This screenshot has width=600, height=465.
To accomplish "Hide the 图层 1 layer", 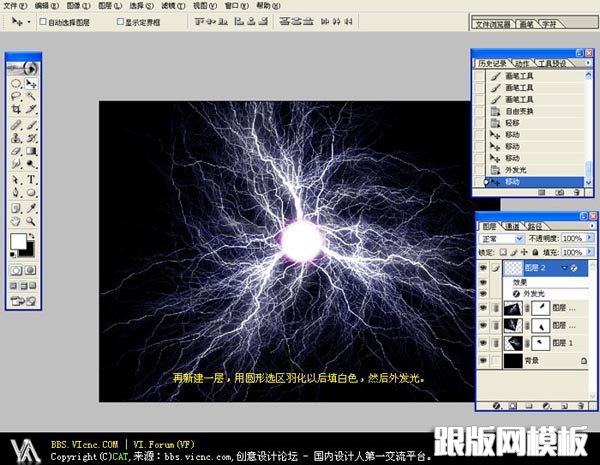I will point(483,343).
